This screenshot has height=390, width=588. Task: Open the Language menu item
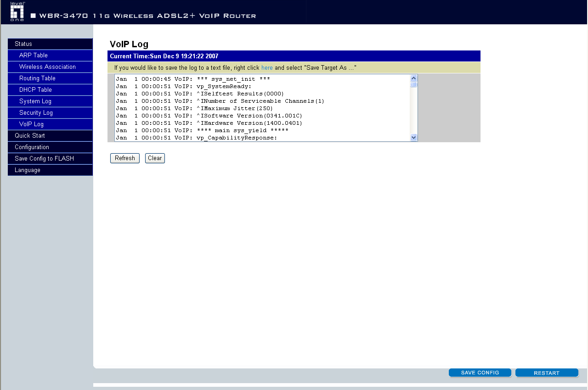[50, 170]
